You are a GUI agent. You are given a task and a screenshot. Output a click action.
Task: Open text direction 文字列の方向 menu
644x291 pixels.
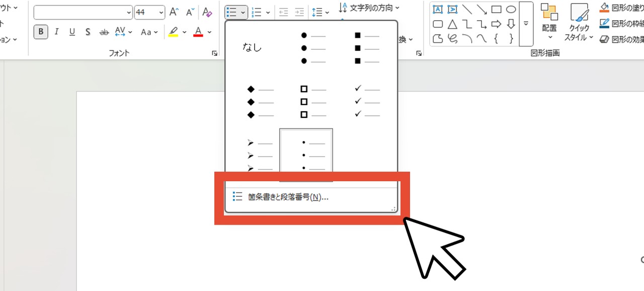pos(369,8)
